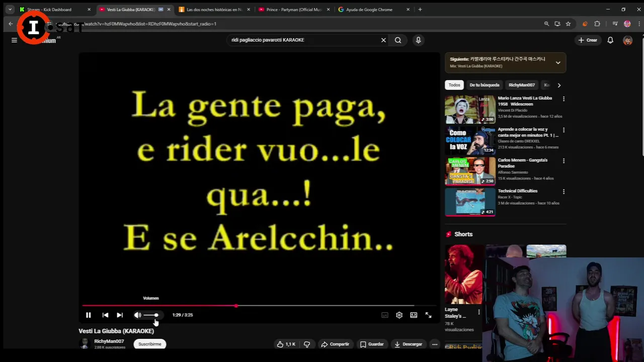This screenshot has height=362, width=644.
Task: Open the YouTube hamburger guide menu
Action: pos(14,40)
